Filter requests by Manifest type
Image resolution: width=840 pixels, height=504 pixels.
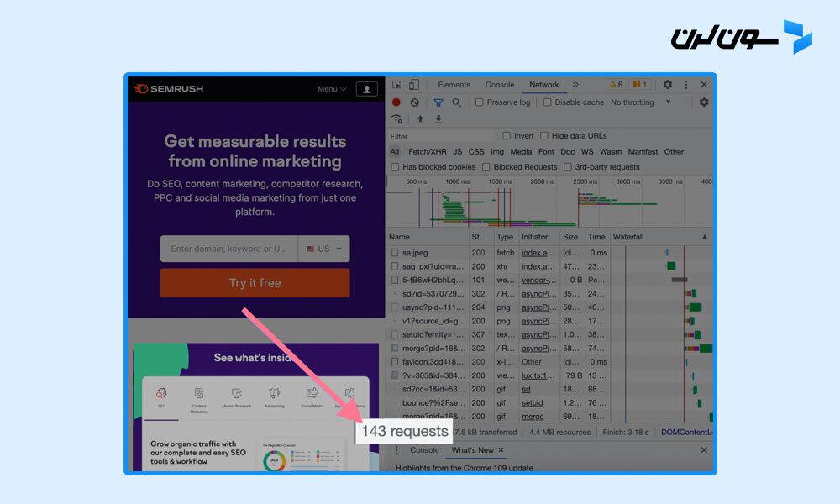coord(643,151)
